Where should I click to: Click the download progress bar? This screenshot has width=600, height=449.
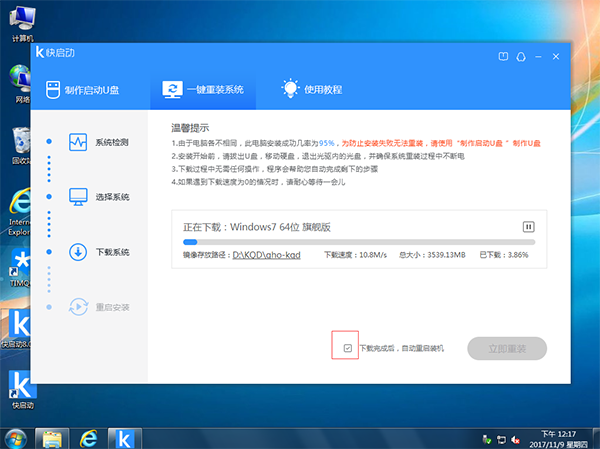(357, 241)
